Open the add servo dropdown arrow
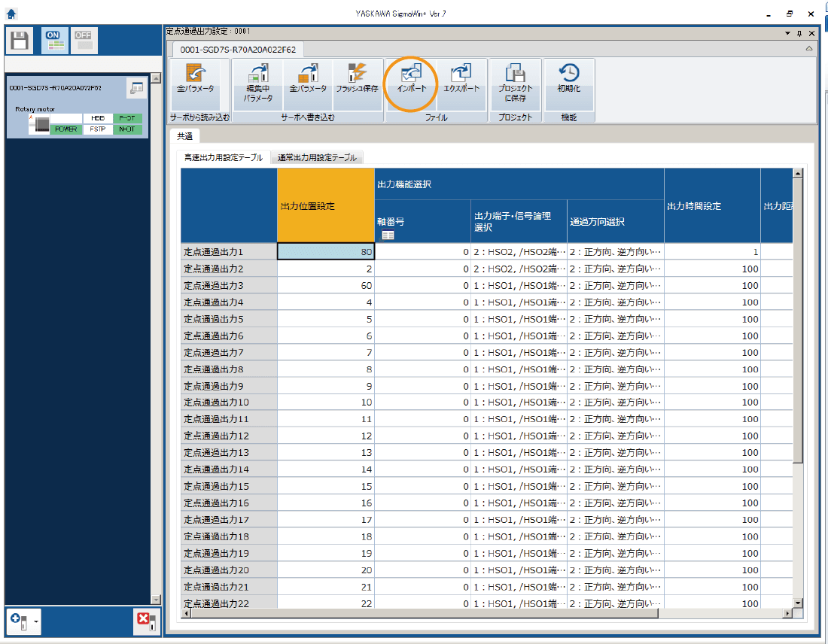The height and width of the screenshot is (644, 828). coord(35,622)
